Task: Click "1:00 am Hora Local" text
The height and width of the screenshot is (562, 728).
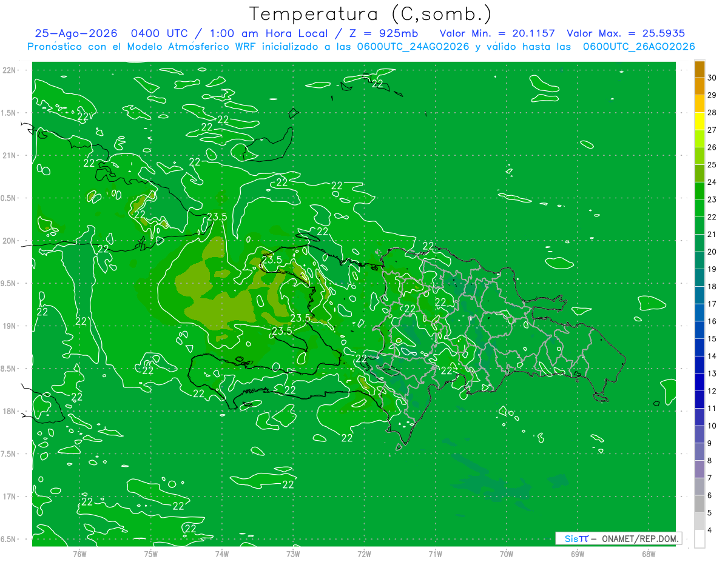Action: (268, 33)
